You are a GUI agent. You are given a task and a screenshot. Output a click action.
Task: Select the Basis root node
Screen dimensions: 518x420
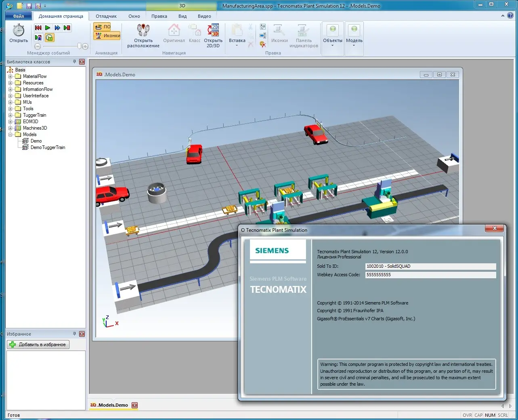(x=20, y=70)
